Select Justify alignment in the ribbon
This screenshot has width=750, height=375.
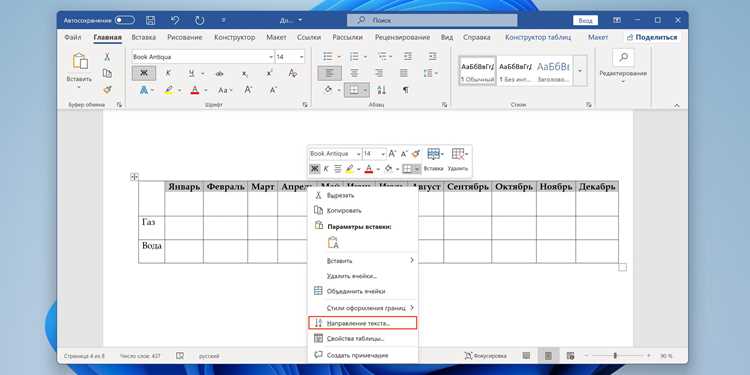pyautogui.click(x=405, y=73)
